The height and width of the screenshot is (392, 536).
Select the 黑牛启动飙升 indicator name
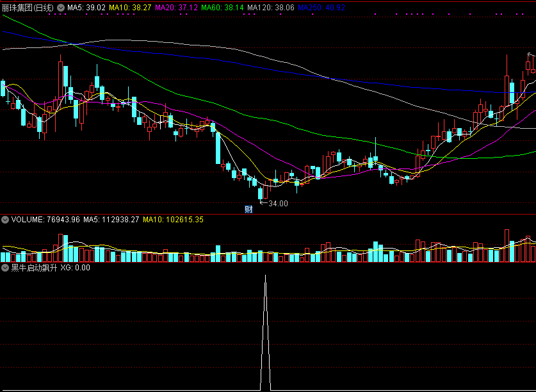click(34, 268)
